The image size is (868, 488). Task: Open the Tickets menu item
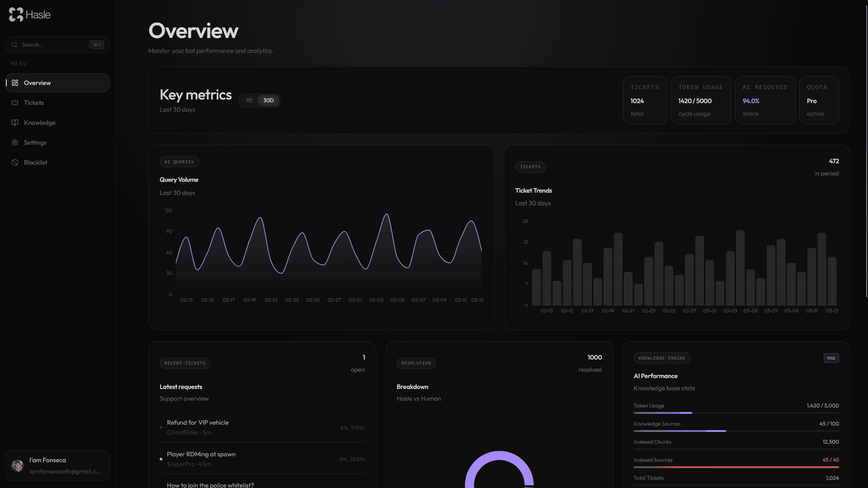point(34,103)
